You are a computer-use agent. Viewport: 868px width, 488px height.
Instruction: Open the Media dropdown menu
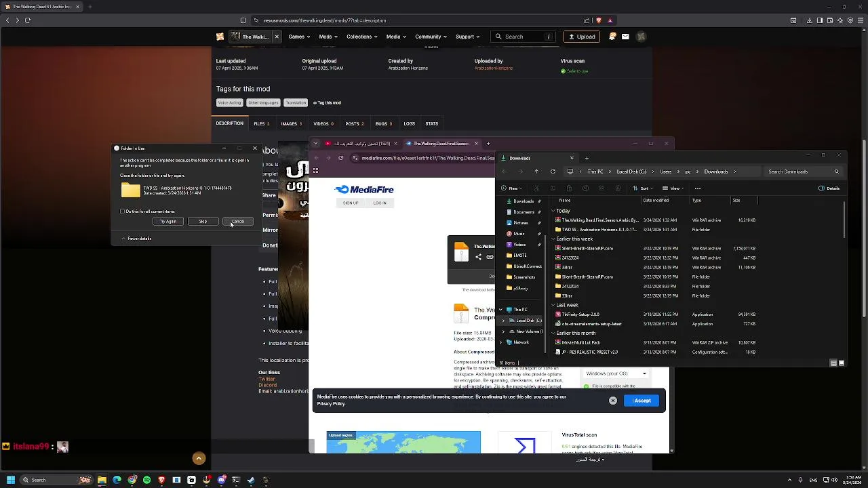[x=396, y=37]
